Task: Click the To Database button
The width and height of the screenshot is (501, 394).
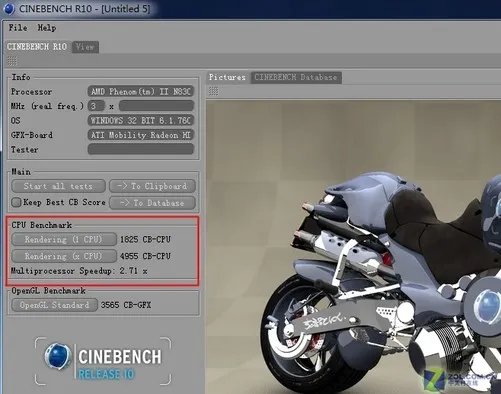Action: (152, 203)
